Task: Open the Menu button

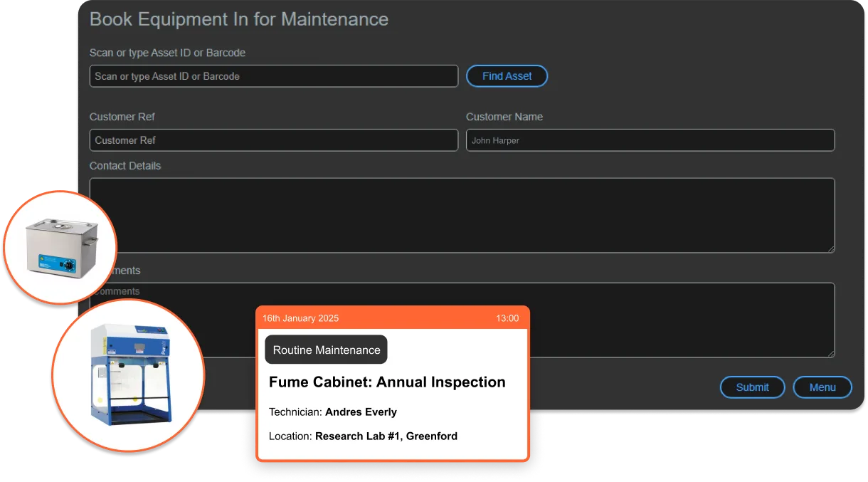Action: [x=822, y=387]
